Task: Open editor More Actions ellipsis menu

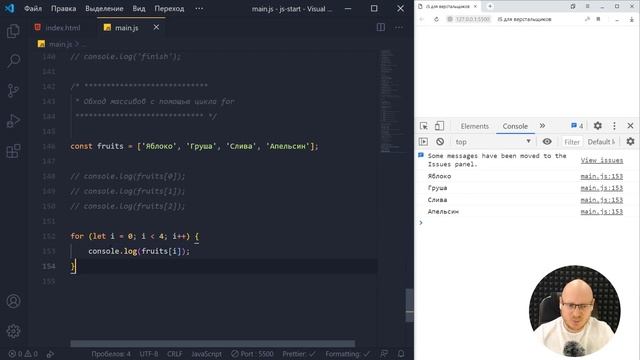Action: click(x=398, y=27)
